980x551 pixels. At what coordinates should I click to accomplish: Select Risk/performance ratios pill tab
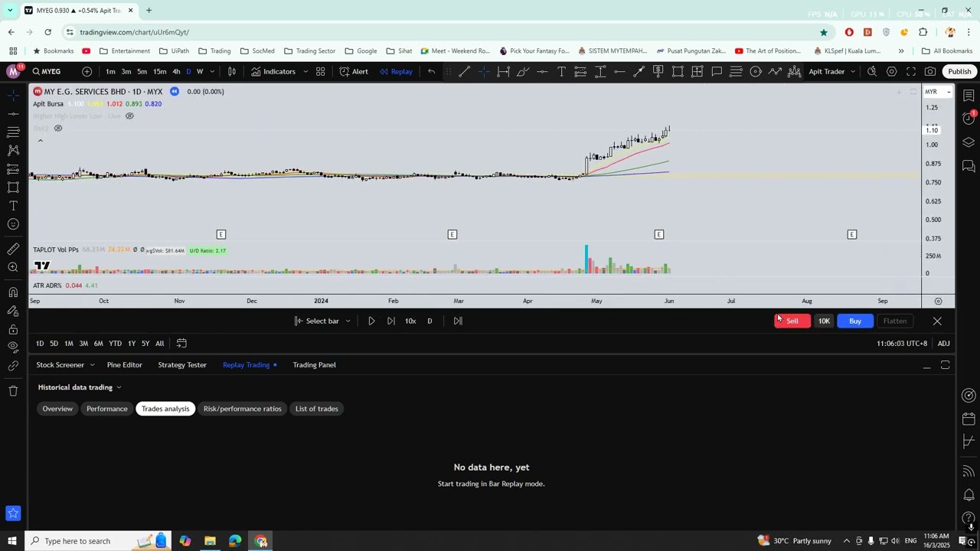tap(242, 409)
